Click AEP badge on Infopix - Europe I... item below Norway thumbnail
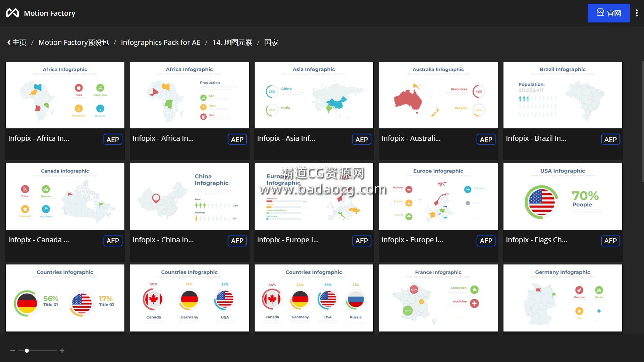This screenshot has height=362, width=644. 486,241
